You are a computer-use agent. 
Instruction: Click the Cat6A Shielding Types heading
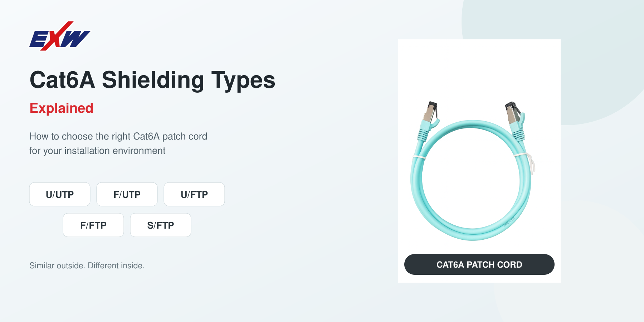point(152,79)
